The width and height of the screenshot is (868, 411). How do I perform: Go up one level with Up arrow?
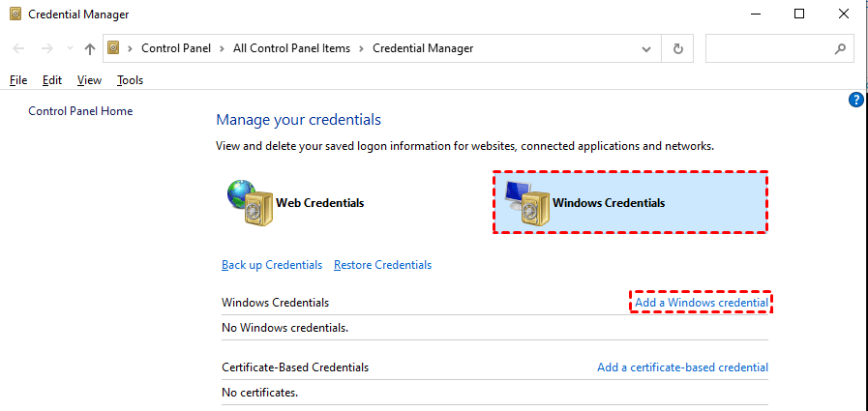coord(90,48)
